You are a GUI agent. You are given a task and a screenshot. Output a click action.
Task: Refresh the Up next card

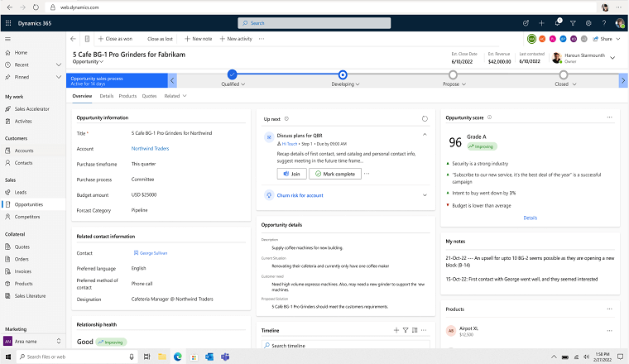425,119
